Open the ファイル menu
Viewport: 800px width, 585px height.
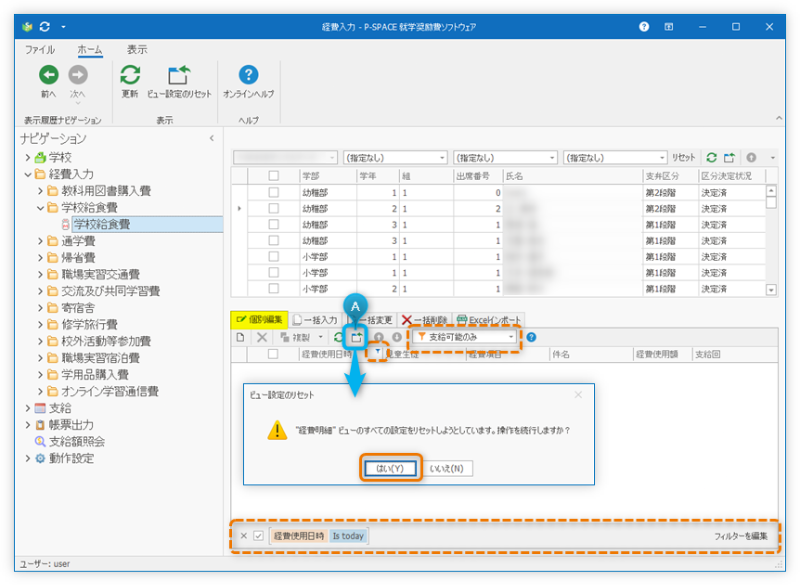(x=40, y=49)
